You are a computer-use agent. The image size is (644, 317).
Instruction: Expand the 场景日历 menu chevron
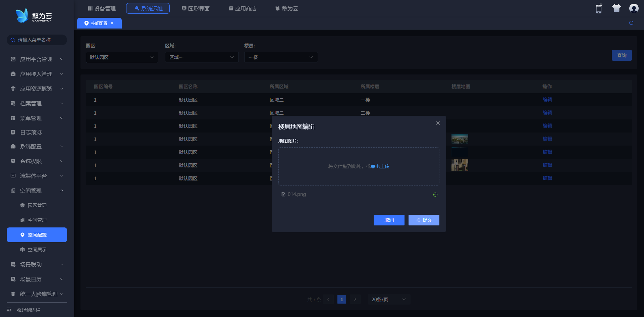coord(62,279)
